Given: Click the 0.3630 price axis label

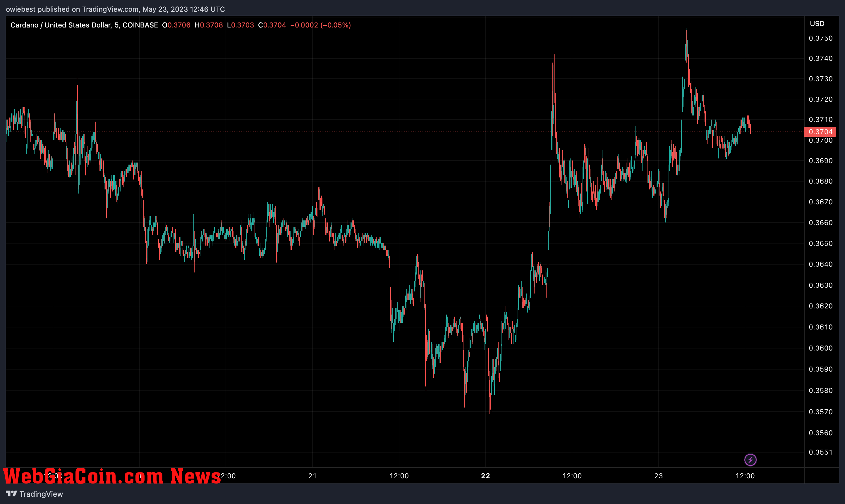Looking at the screenshot, I should point(820,285).
